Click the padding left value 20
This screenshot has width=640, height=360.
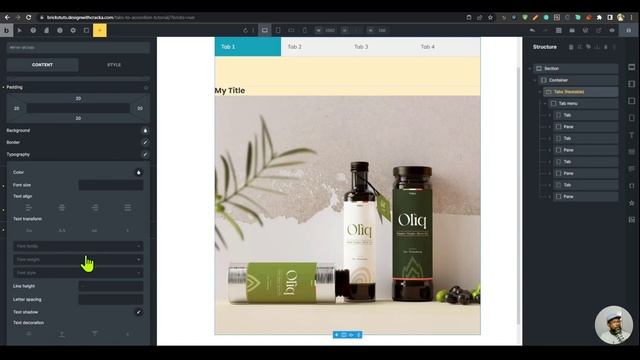(x=17, y=108)
